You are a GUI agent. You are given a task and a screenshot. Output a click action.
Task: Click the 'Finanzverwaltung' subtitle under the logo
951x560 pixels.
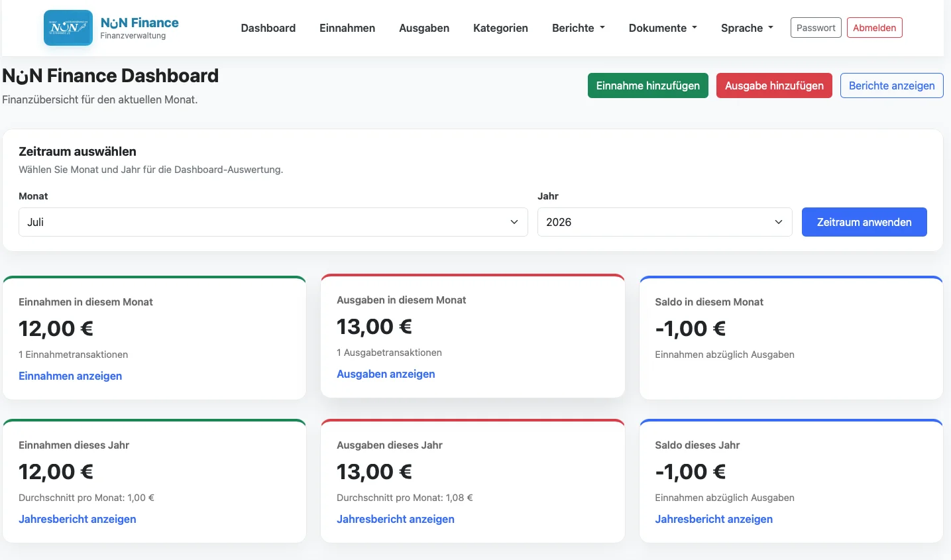click(133, 36)
